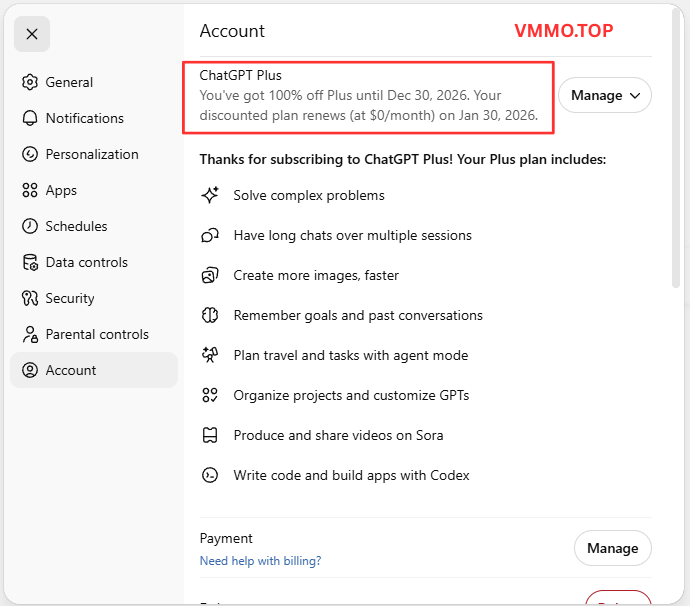Click the Data controls database icon
Screen dimensions: 690x606
(30, 262)
